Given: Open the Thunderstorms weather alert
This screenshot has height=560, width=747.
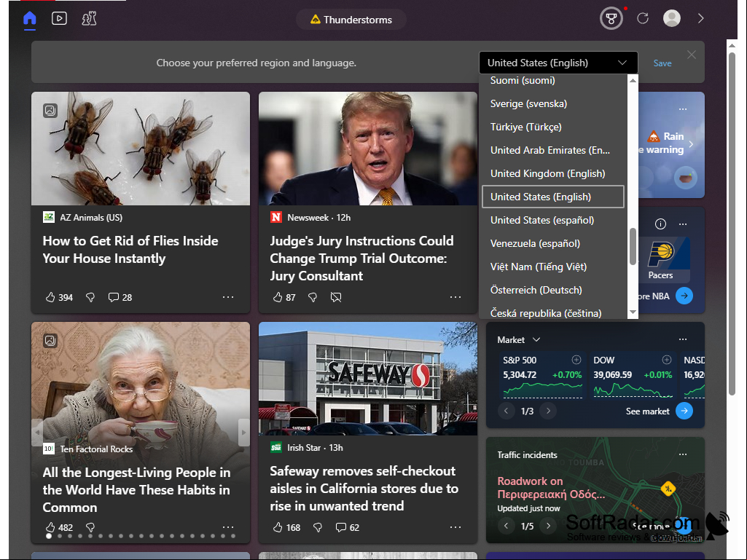Looking at the screenshot, I should (351, 20).
